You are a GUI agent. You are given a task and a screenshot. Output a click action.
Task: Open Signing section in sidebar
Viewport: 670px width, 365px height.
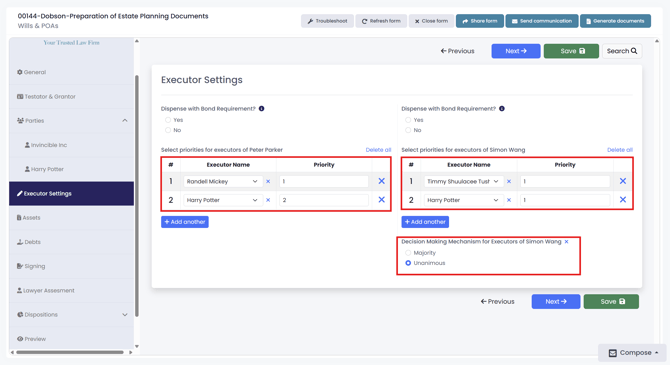(x=71, y=266)
